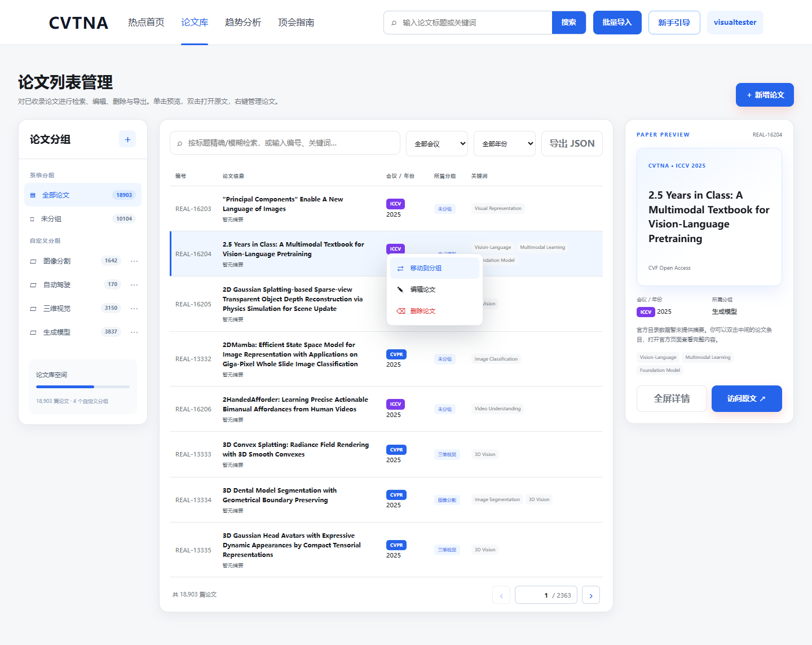812x645 pixels.
Task: Click the plus icon to add paper group
Action: (x=127, y=139)
